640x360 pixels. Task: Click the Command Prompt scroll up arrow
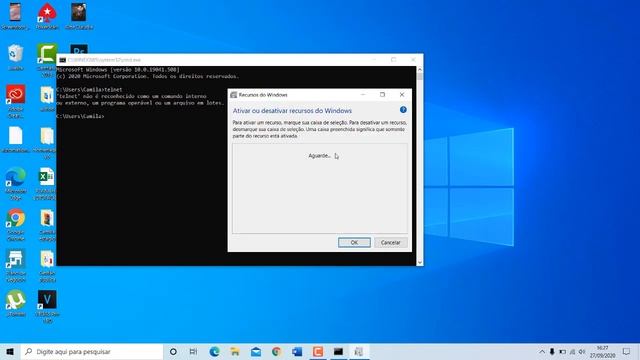420,70
